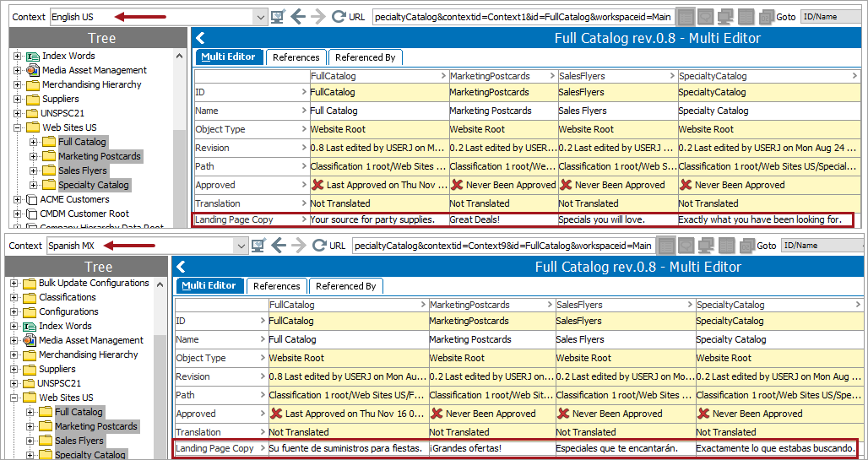The height and width of the screenshot is (460, 868).
Task: Expand Marketing Postcards node in English US tree
Action: pyautogui.click(x=34, y=156)
